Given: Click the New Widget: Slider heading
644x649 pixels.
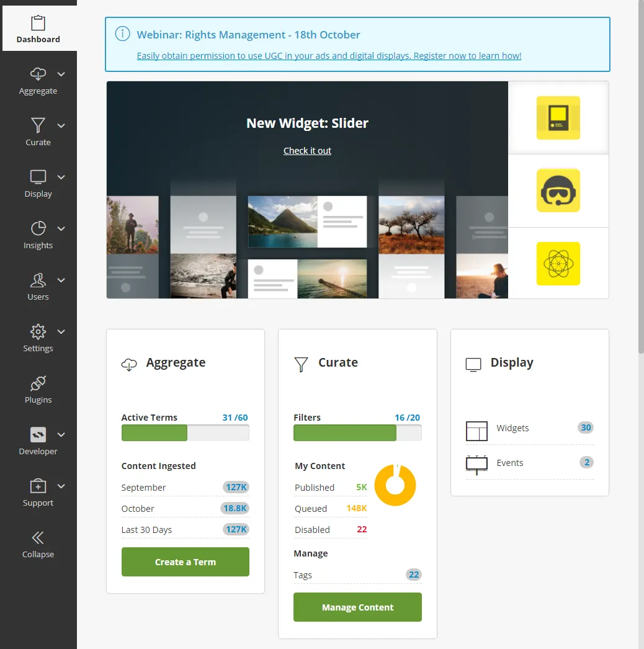Looking at the screenshot, I should (307, 123).
